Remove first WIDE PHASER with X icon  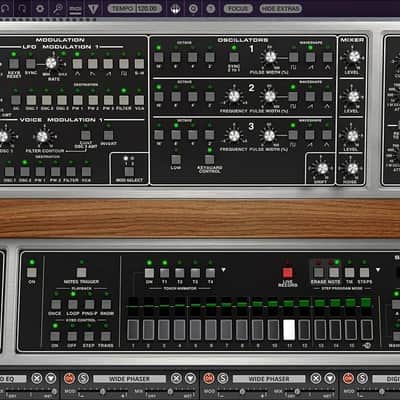(x=176, y=378)
